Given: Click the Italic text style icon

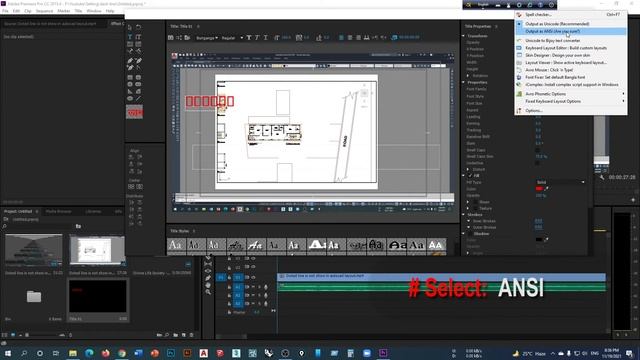Looking at the screenshot, I should (257, 38).
